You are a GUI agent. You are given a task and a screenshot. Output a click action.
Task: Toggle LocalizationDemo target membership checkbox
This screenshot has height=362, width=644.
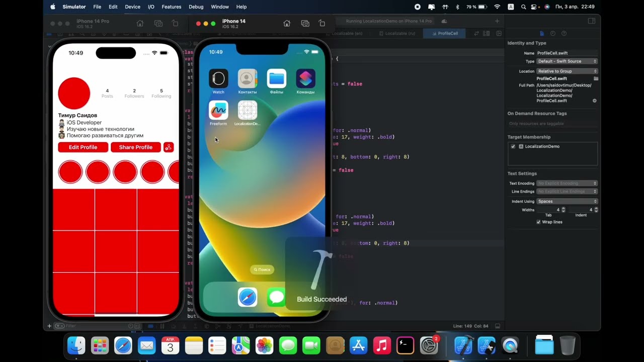[513, 146]
